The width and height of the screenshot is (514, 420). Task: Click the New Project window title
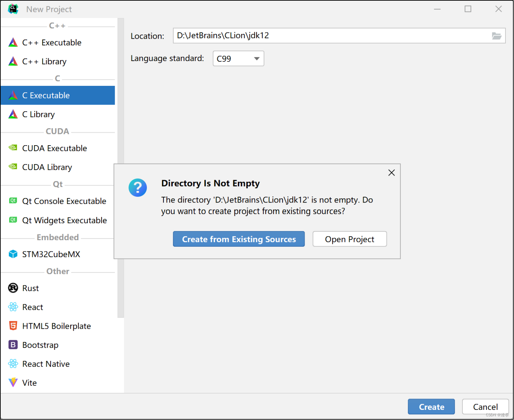[49, 9]
